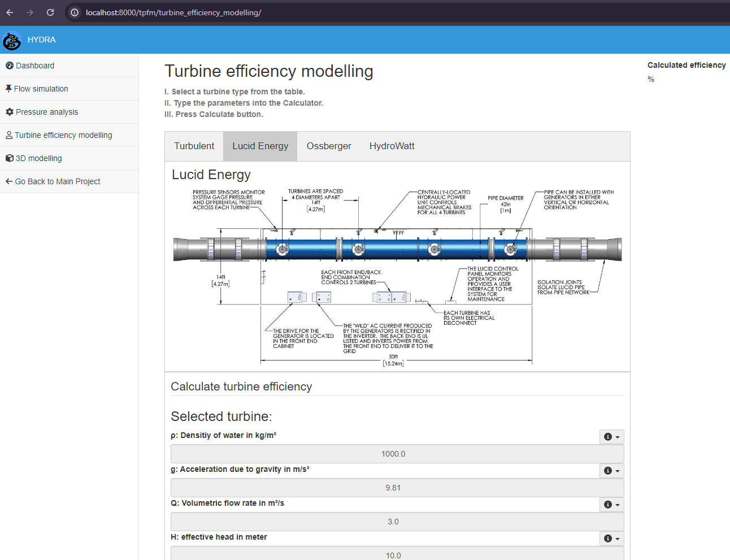This screenshot has height=560, width=730.
Task: Click the 'g: Acceleration due to gravity' label
Action: coord(240,469)
